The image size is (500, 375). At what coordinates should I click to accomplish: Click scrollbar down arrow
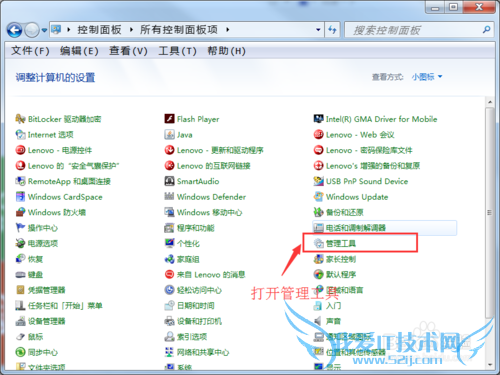(490, 365)
